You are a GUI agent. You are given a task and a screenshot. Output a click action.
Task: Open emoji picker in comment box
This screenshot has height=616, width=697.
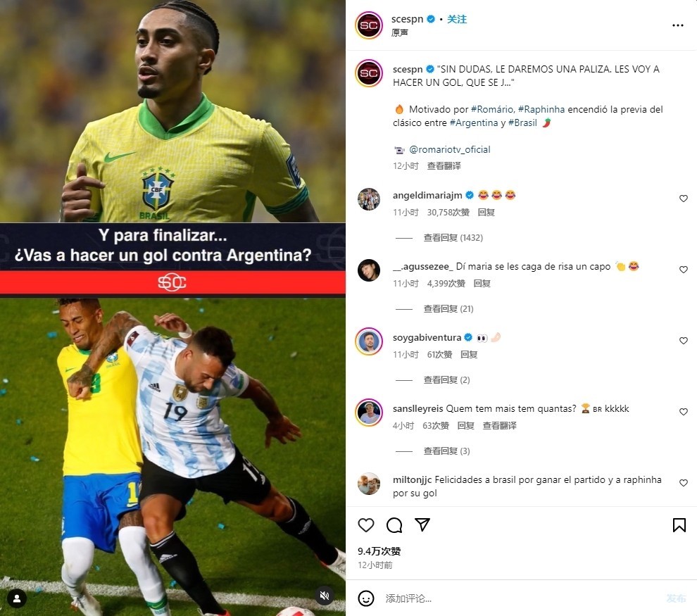click(366, 598)
